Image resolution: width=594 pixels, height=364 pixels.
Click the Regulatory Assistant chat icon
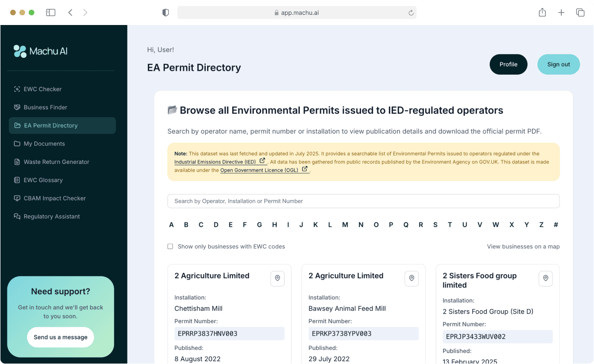(17, 216)
